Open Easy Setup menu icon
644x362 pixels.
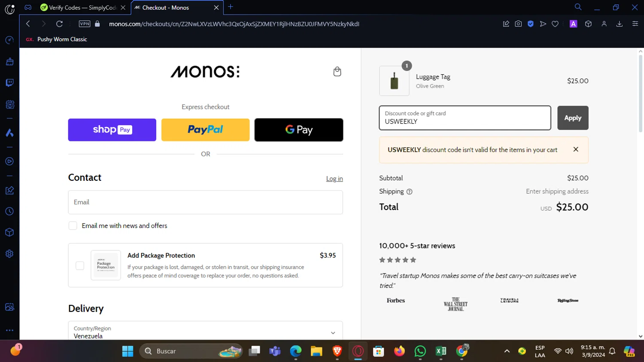[635, 24]
